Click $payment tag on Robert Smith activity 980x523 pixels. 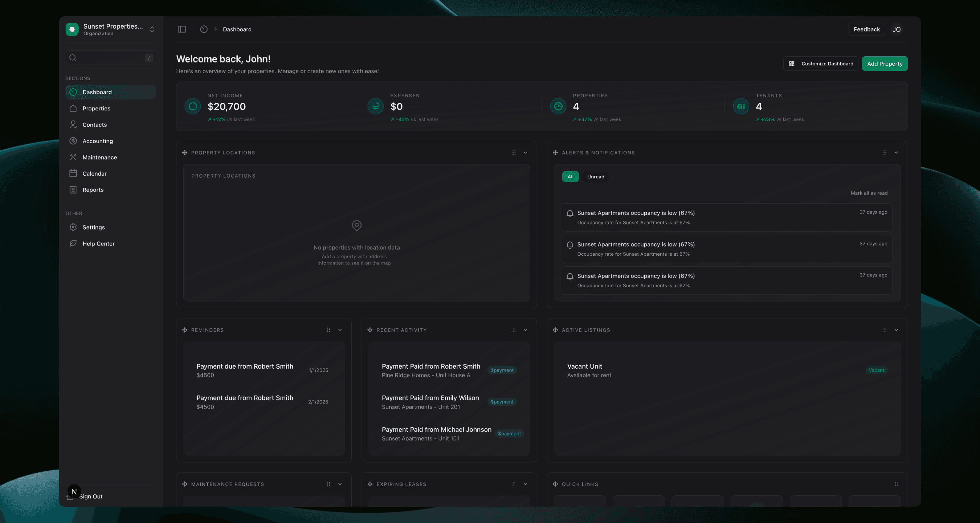(x=502, y=370)
